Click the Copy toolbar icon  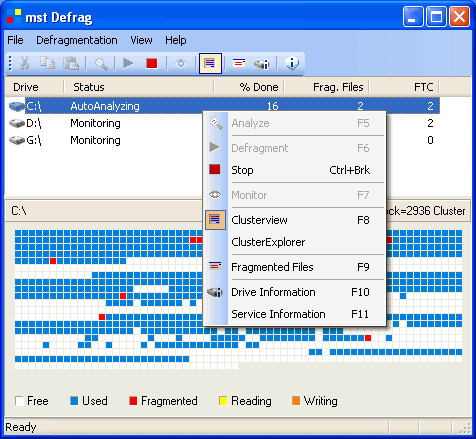(x=47, y=63)
